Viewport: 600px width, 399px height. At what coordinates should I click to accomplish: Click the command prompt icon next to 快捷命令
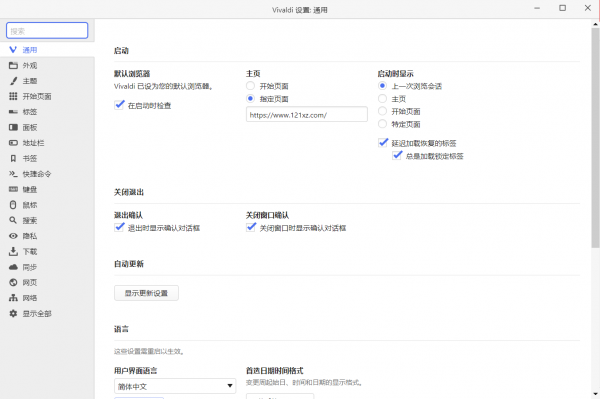click(13, 174)
